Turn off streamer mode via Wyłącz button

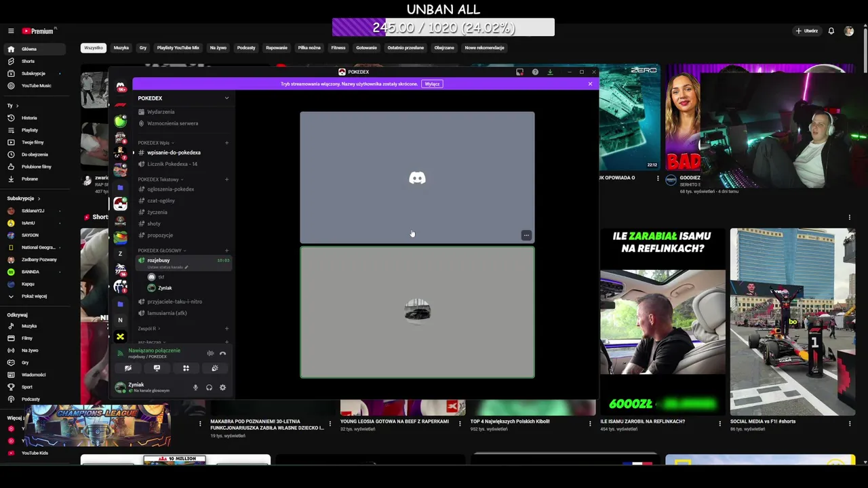click(432, 84)
